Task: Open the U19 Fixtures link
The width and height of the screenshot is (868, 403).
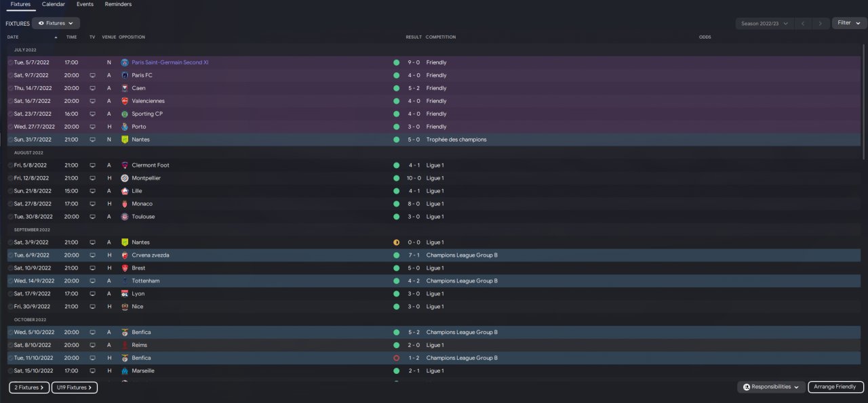Action: coord(75,387)
